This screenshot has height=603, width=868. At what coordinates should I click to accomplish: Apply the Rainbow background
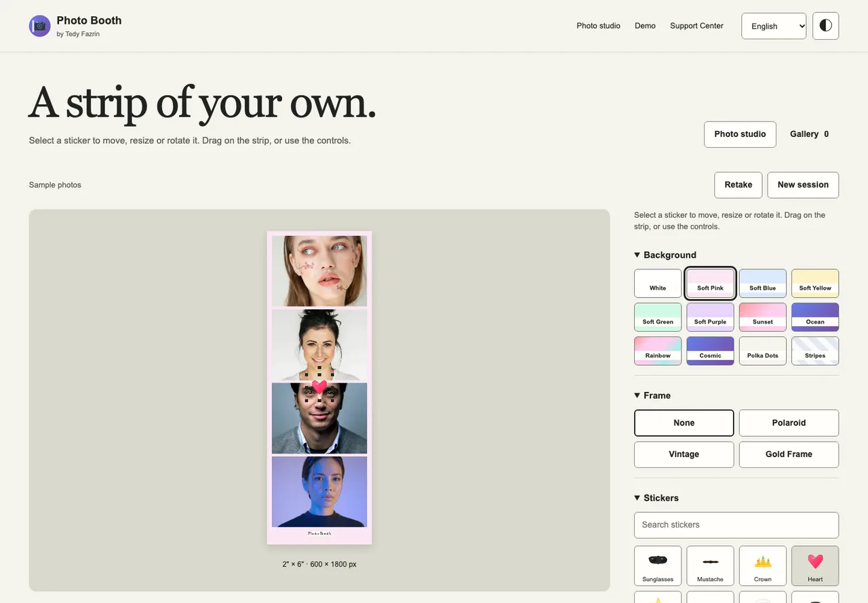coord(658,351)
